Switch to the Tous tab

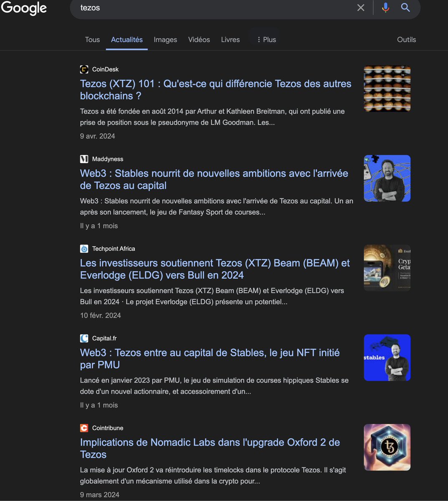92,40
